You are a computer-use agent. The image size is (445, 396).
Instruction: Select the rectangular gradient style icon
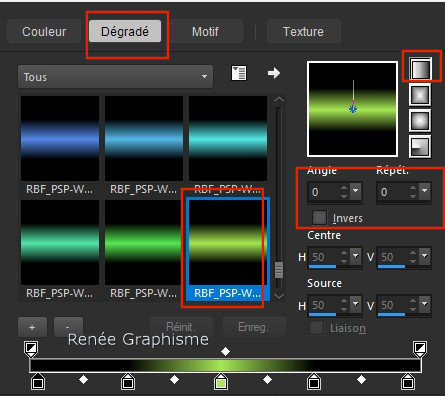(x=420, y=95)
